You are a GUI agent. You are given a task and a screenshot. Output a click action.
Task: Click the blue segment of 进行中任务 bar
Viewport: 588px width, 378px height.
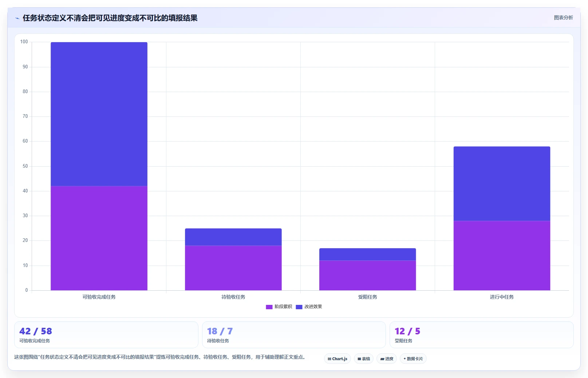tap(502, 184)
